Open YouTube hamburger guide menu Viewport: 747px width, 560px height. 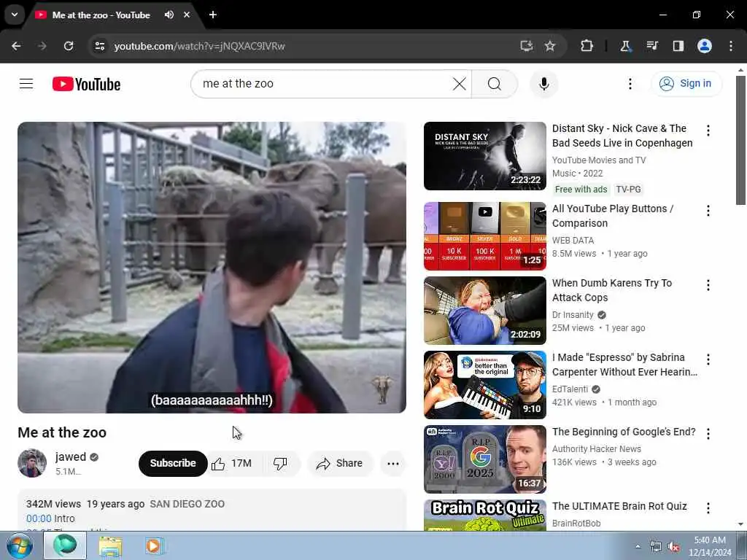pyautogui.click(x=26, y=84)
